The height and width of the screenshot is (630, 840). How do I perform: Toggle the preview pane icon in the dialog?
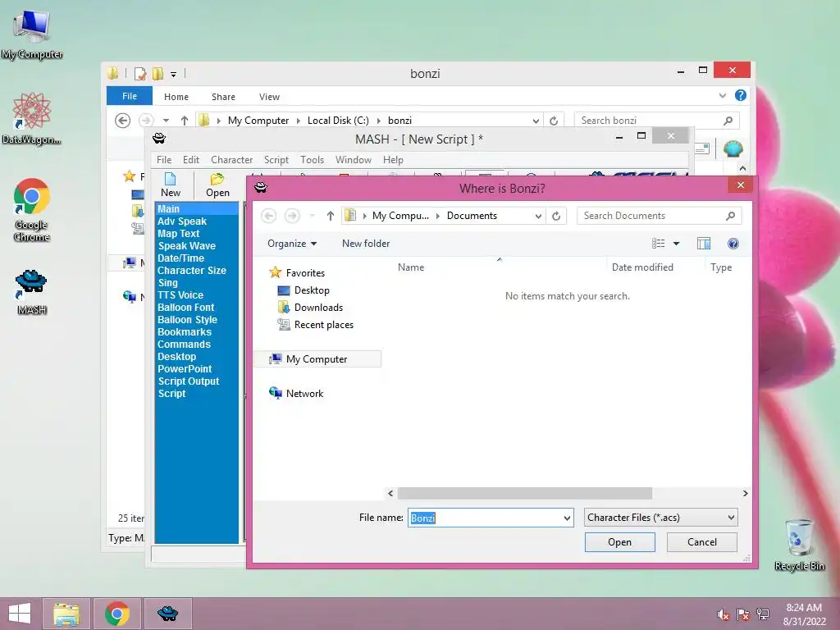703,244
